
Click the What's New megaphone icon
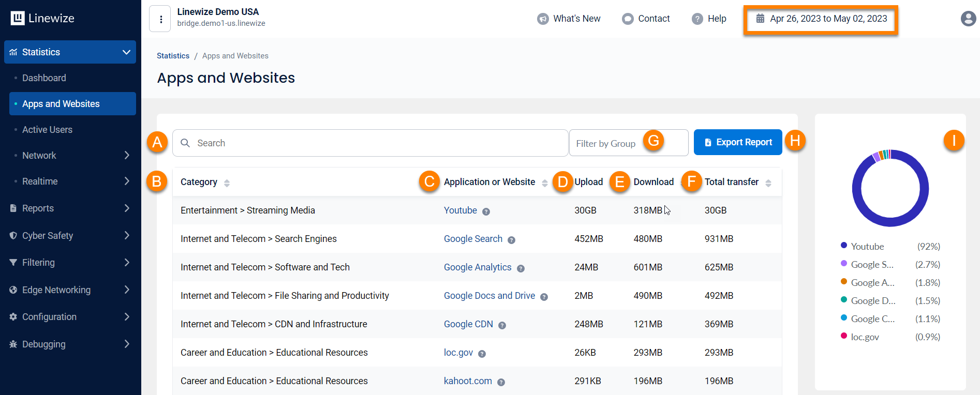pos(543,19)
